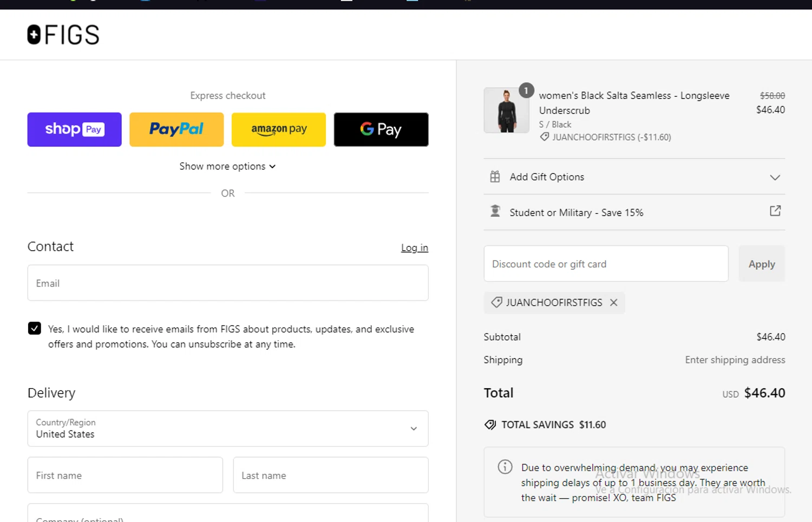This screenshot has height=522, width=812.
Task: Choose PayPal express checkout
Action: tap(176, 129)
